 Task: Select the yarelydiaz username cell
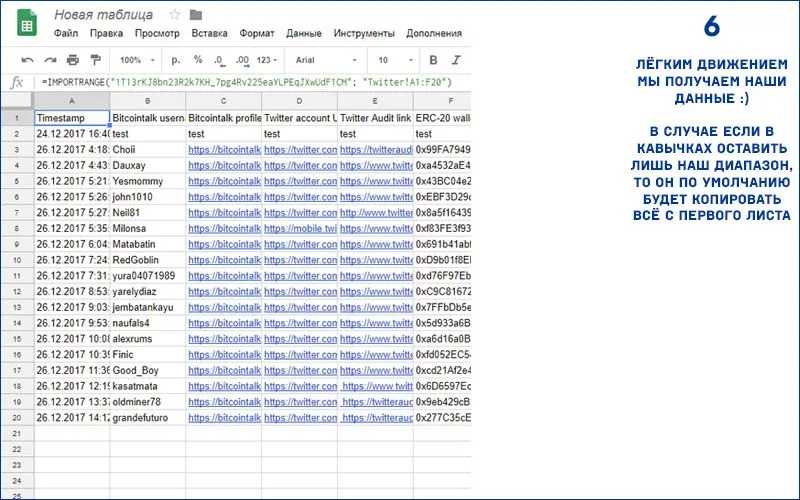point(147,292)
